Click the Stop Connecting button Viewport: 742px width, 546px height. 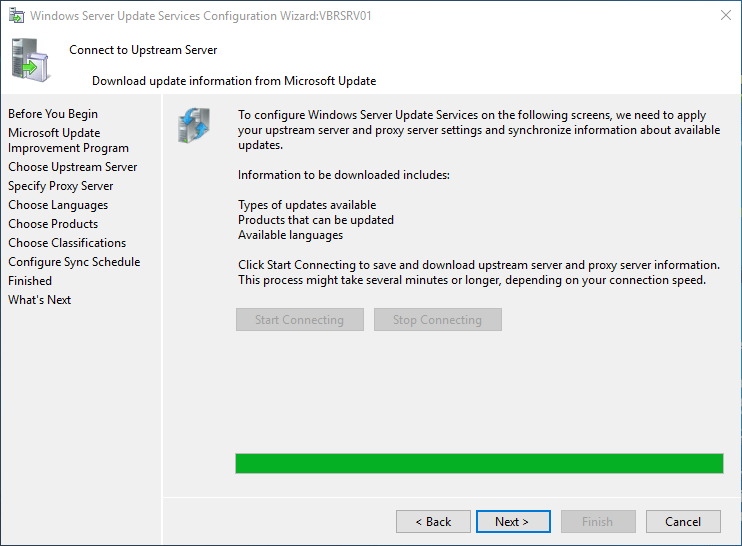pos(438,320)
